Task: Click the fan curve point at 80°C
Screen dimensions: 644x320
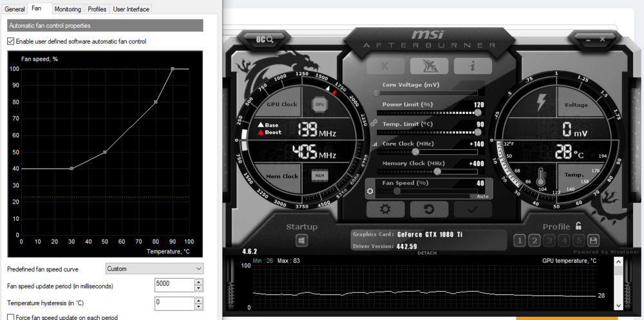Action: coord(156,102)
